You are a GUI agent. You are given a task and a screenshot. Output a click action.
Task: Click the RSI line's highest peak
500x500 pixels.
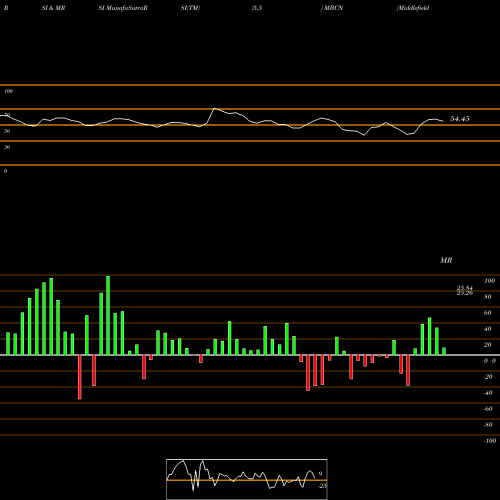[x=214, y=108]
